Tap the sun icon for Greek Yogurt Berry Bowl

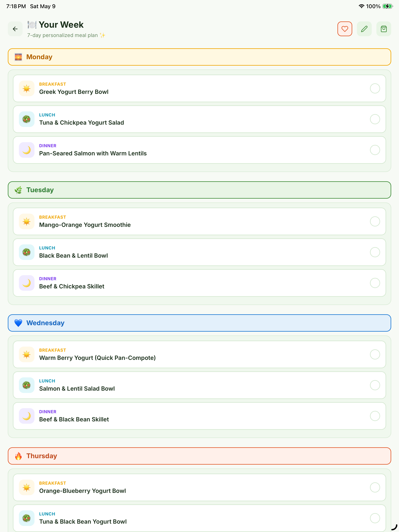pos(27,89)
